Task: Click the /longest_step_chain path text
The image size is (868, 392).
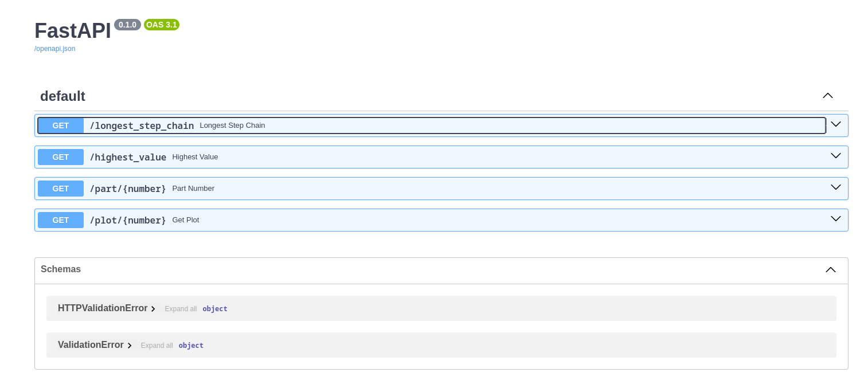Action: point(142,126)
